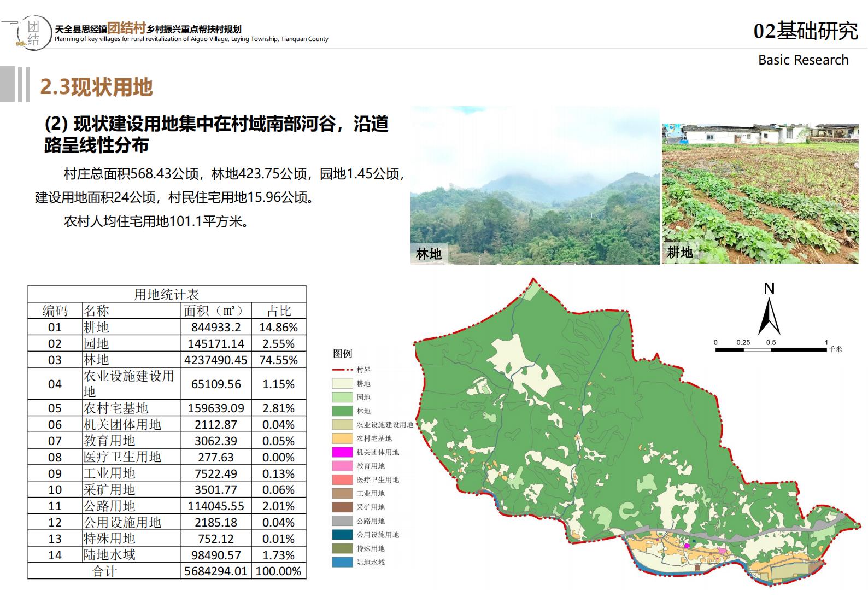Click the 公用设施用地 teal legend swatch

pyautogui.click(x=342, y=535)
